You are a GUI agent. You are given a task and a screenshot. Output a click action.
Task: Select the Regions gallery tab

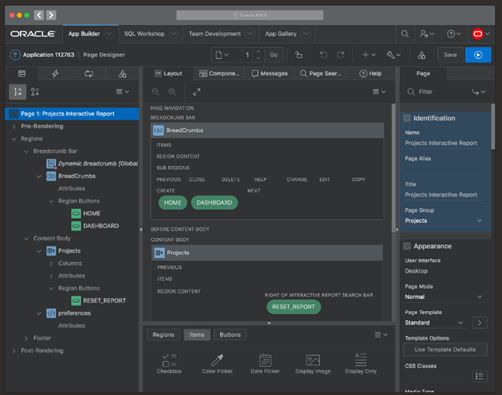click(x=163, y=335)
